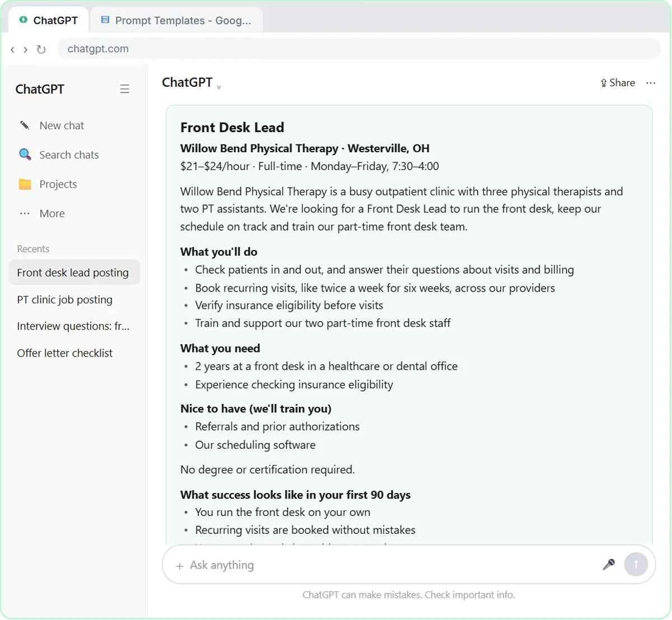Click 'Experience checking insurance eligibility' bullet
The height and width of the screenshot is (620, 672).
coord(294,384)
